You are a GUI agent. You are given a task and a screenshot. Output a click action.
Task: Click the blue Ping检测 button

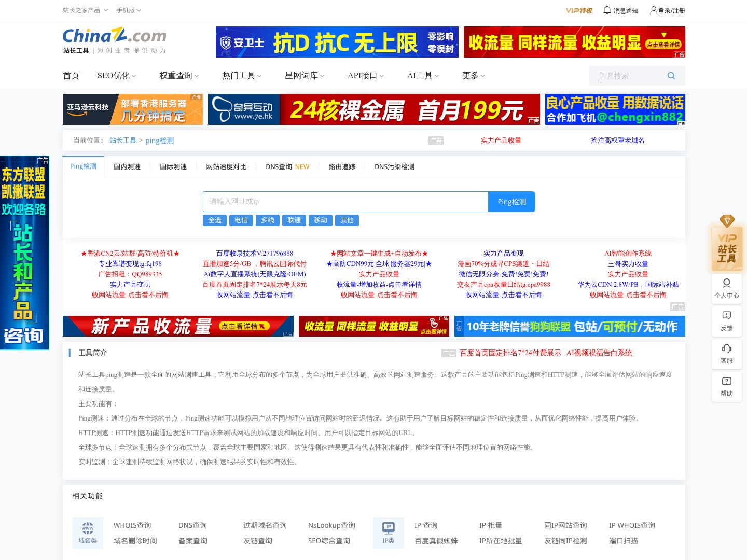coord(511,202)
